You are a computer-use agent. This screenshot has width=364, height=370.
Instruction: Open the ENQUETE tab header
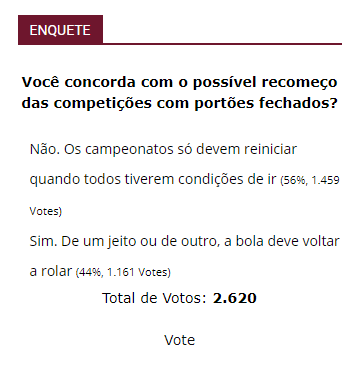60,30
